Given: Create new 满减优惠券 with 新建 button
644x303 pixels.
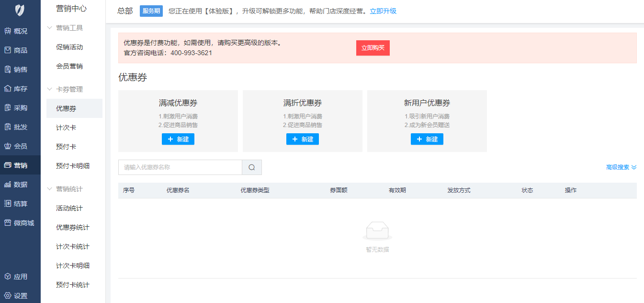Looking at the screenshot, I should 178,139.
